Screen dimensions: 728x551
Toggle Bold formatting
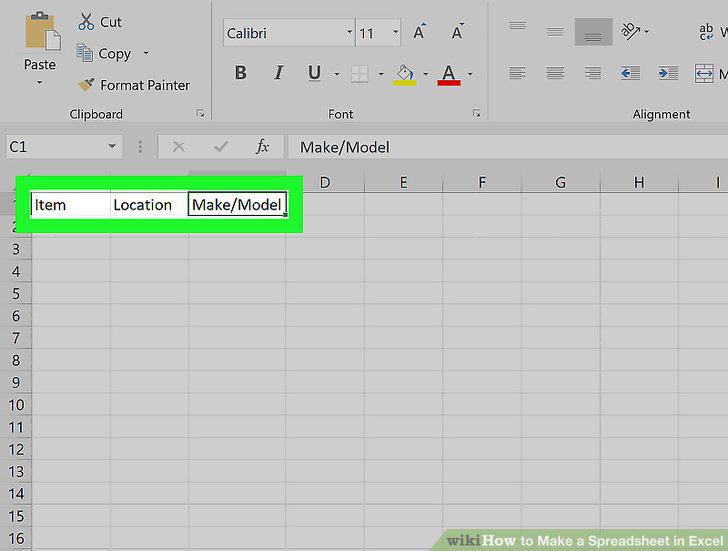(240, 72)
